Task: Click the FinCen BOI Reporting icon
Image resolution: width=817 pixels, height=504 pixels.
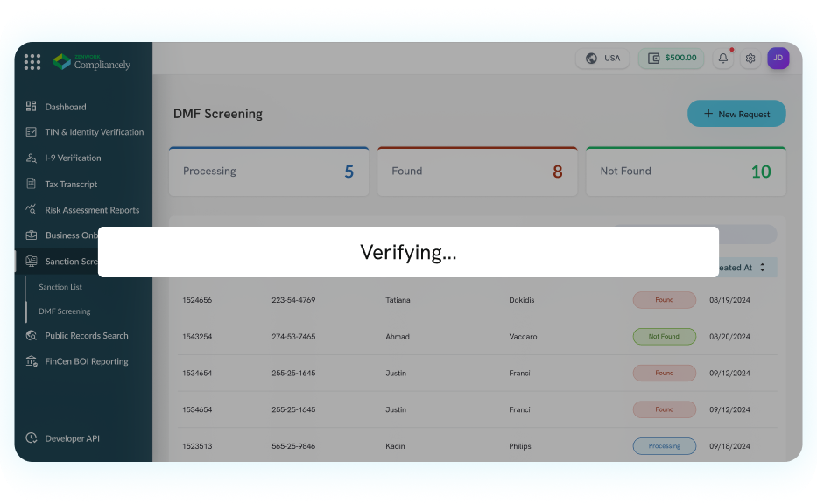Action: [32, 361]
